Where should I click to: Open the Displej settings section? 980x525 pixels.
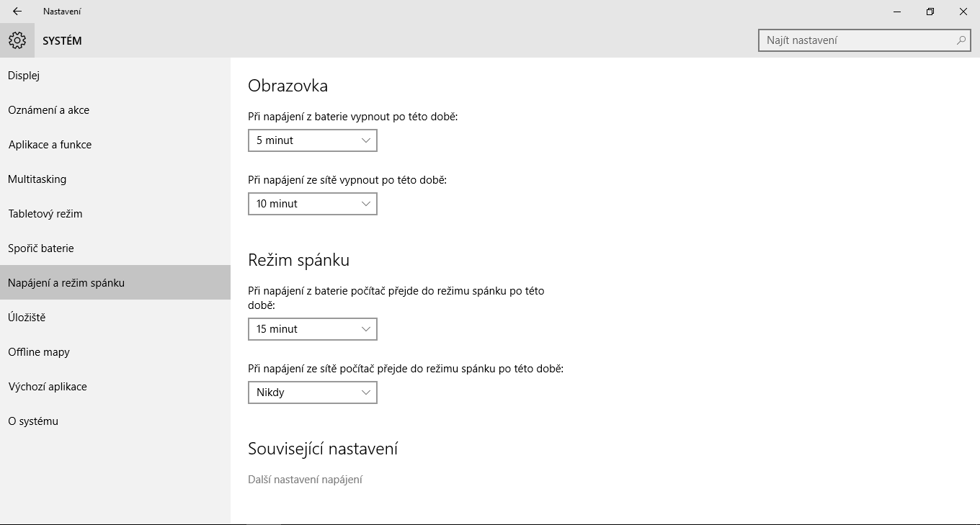coord(24,76)
